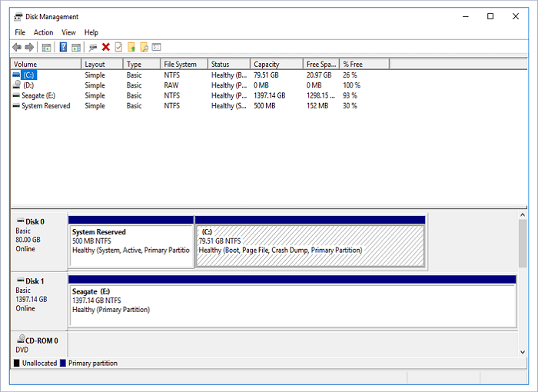Open the Action menu
This screenshot has height=392, width=538.
(x=43, y=32)
